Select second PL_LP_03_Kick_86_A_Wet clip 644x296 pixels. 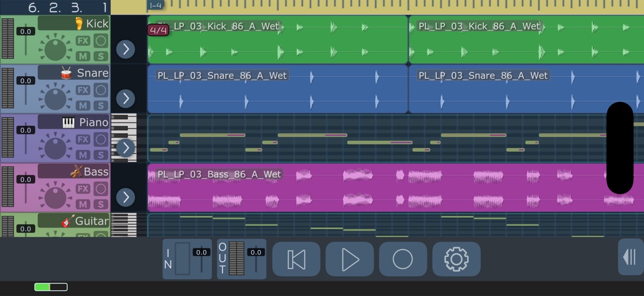[x=526, y=39]
